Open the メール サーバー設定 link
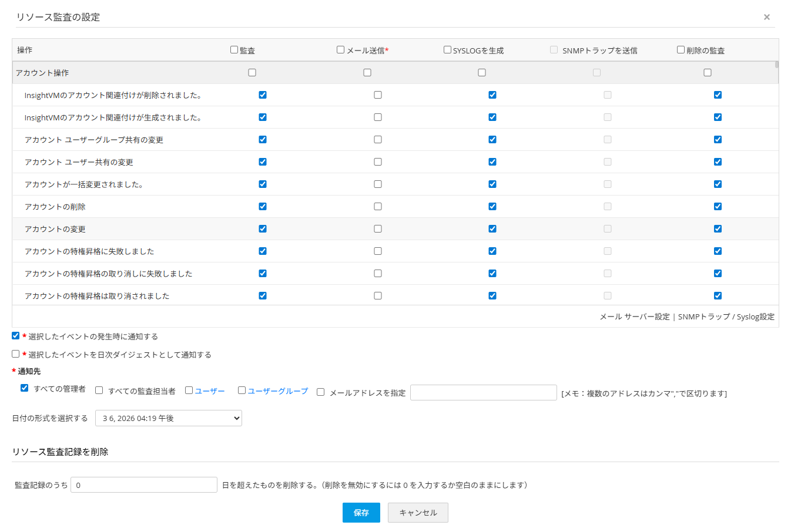791x532 pixels. 634,316
